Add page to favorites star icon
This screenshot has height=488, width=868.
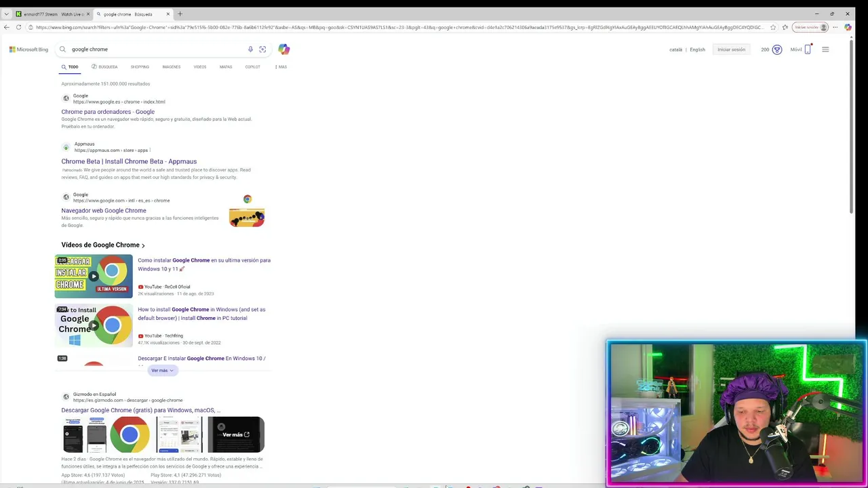tap(773, 27)
